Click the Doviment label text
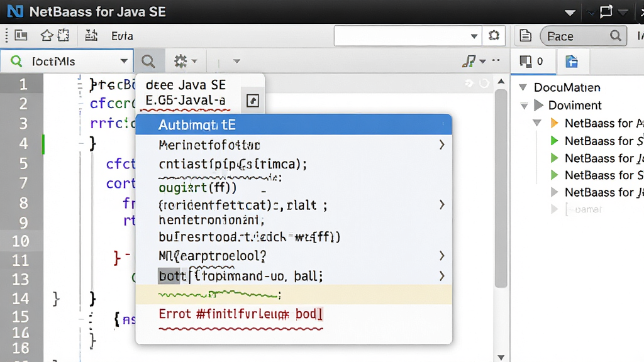 pyautogui.click(x=575, y=106)
